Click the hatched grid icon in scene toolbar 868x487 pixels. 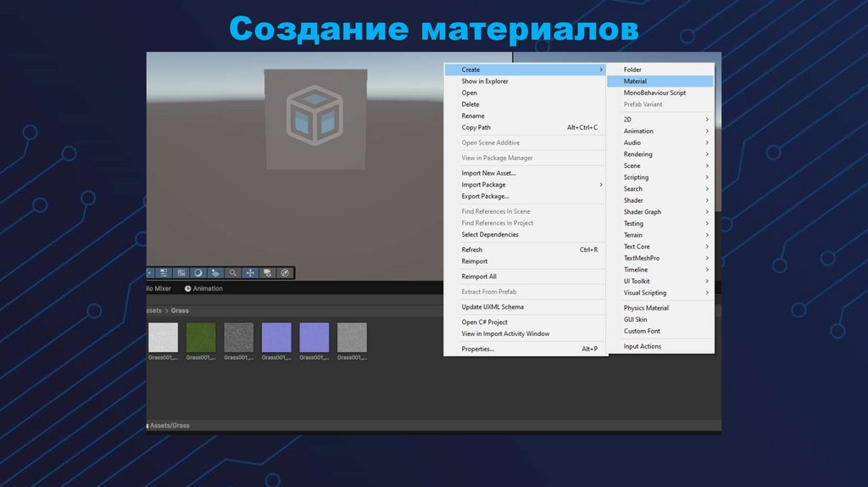coord(181,272)
